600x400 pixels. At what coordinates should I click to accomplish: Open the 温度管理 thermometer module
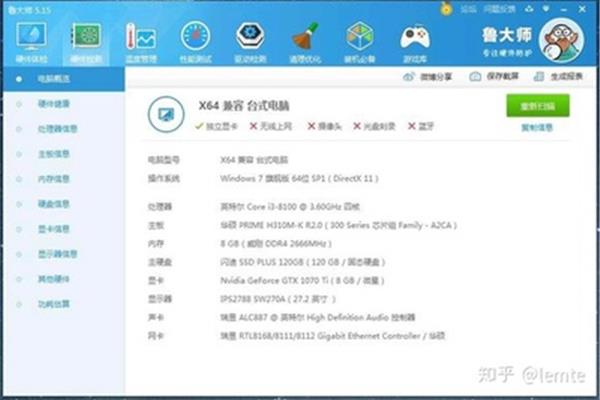click(x=141, y=42)
